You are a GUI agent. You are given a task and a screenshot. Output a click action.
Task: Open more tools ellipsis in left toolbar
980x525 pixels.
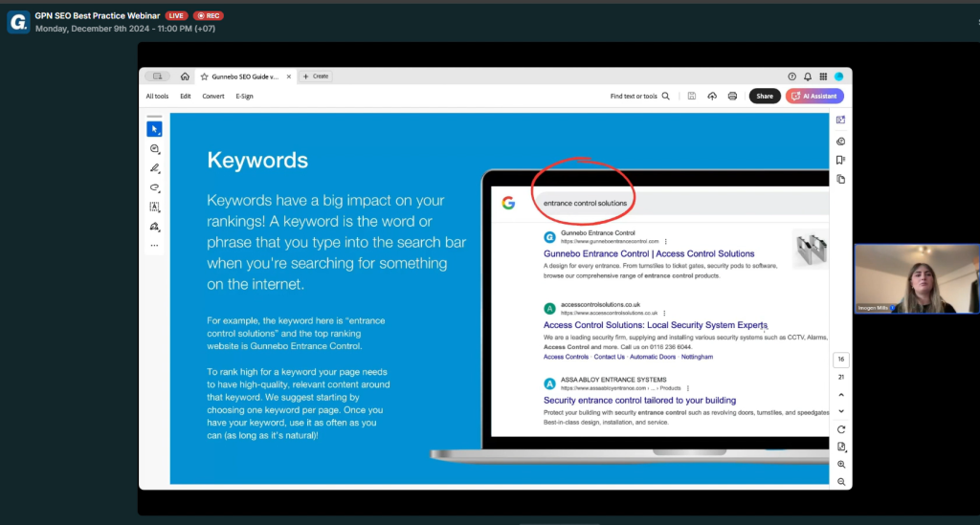154,246
